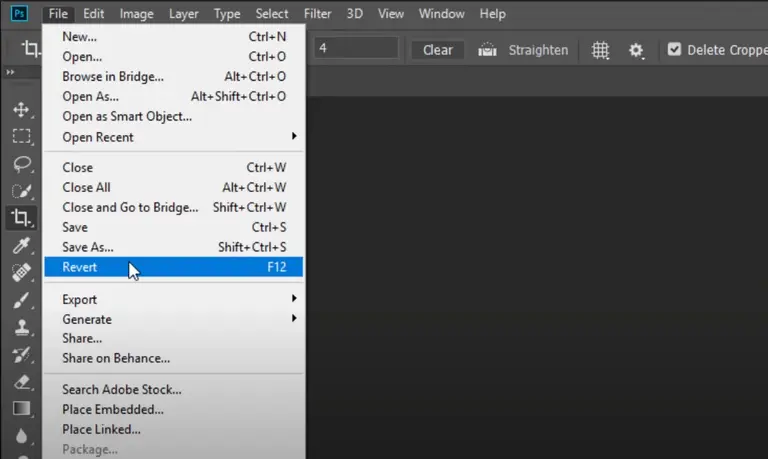
Task: Select the Quick Selection tool
Action: click(x=22, y=191)
